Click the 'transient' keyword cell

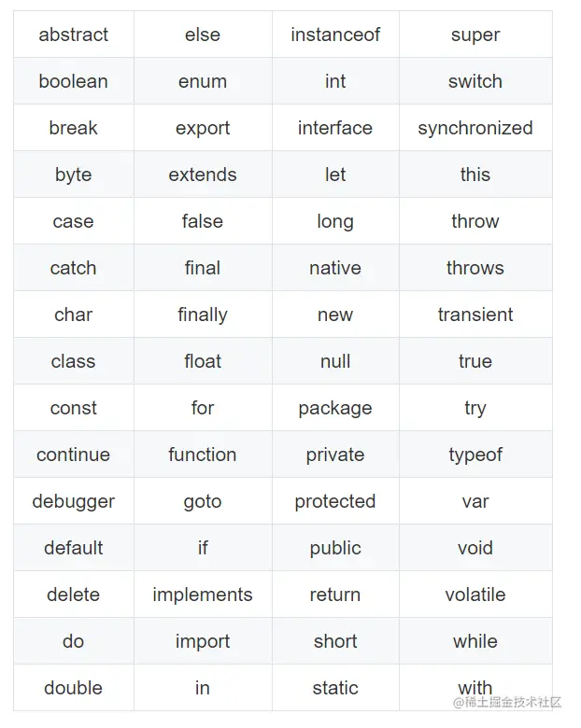pos(475,315)
